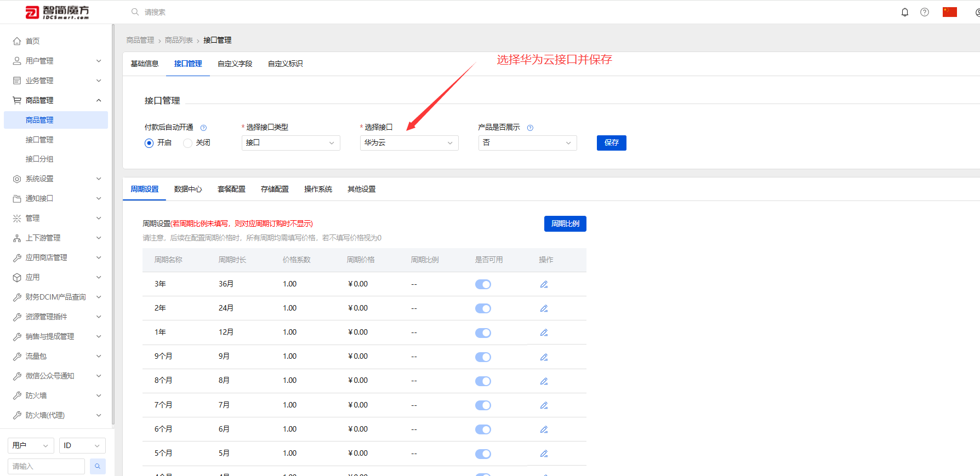Open 商品管理 breadcrumb link
Viewport: 980px width, 476px height.
tap(140, 41)
